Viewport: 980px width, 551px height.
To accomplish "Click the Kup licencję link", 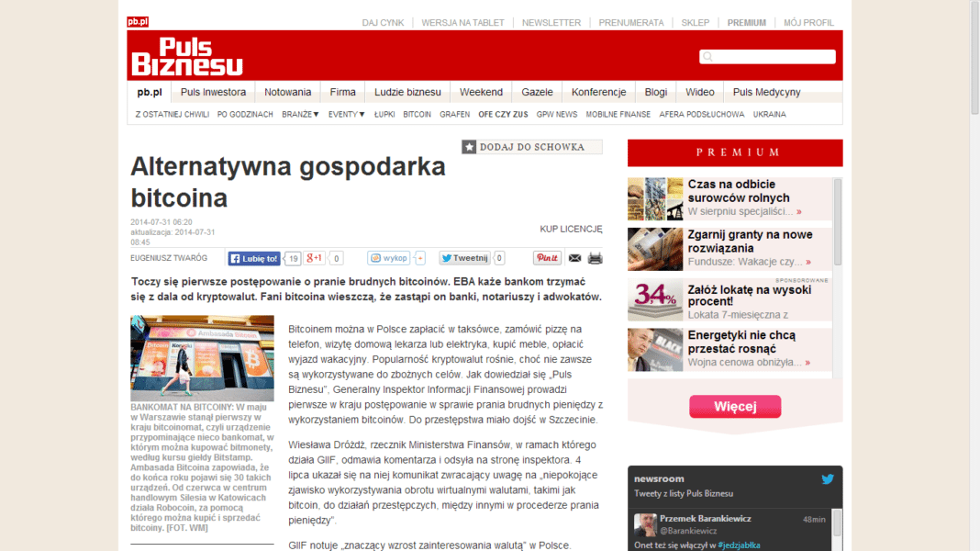I will [572, 229].
